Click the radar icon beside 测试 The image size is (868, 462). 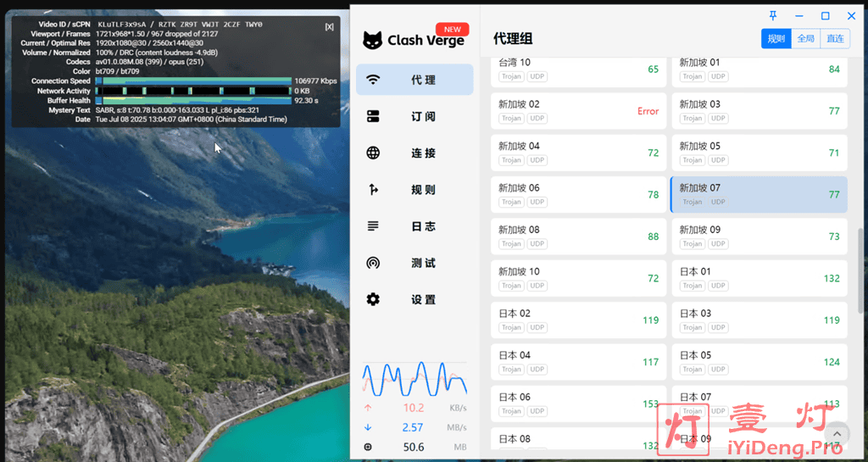373,263
